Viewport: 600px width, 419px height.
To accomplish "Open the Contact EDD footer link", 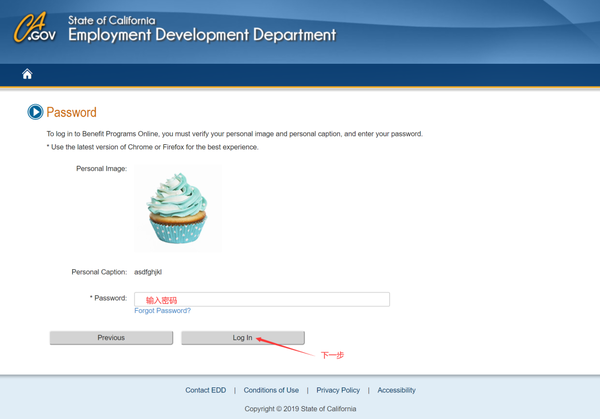I will point(205,390).
